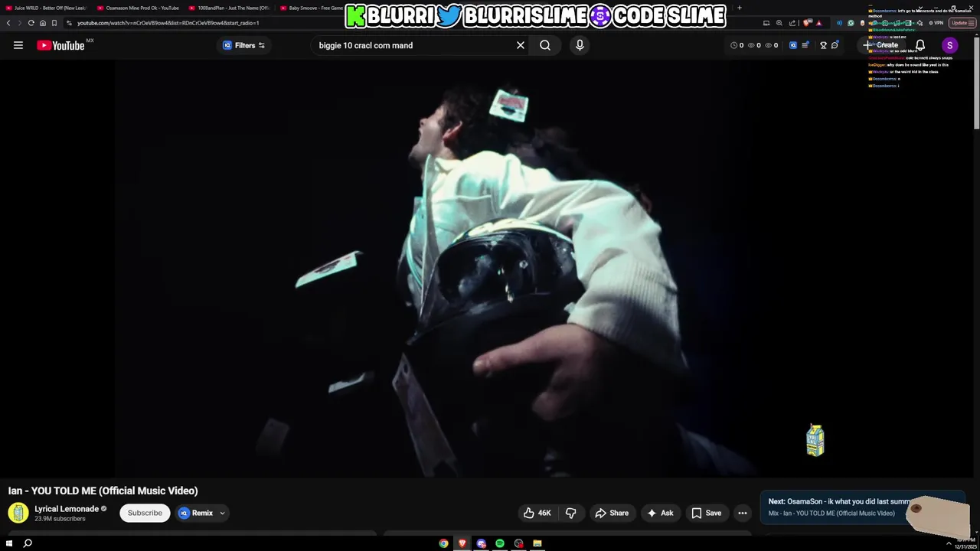Open the vidIQ trophy icon
This screenshot has height=551, width=980.
[823, 45]
